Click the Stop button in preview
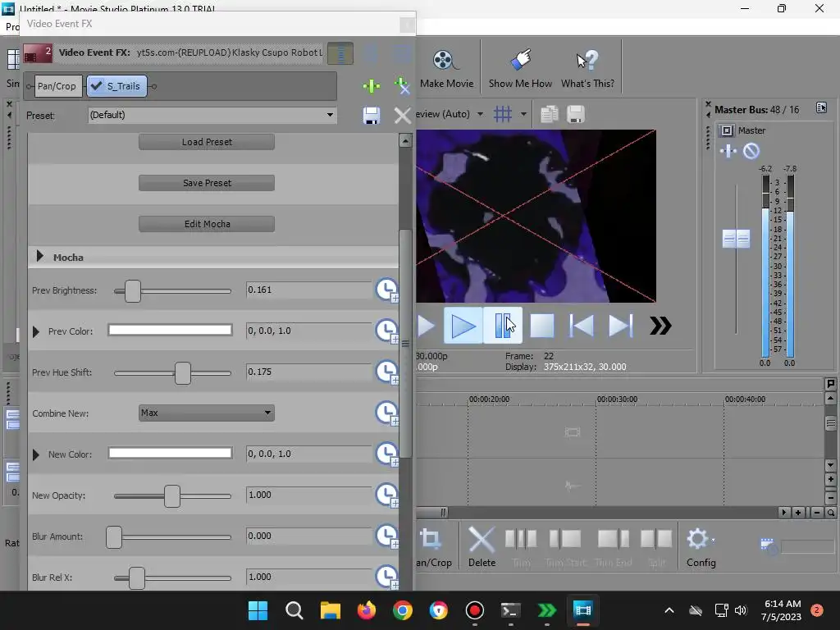Screen dimensions: 840x630 [541, 326]
